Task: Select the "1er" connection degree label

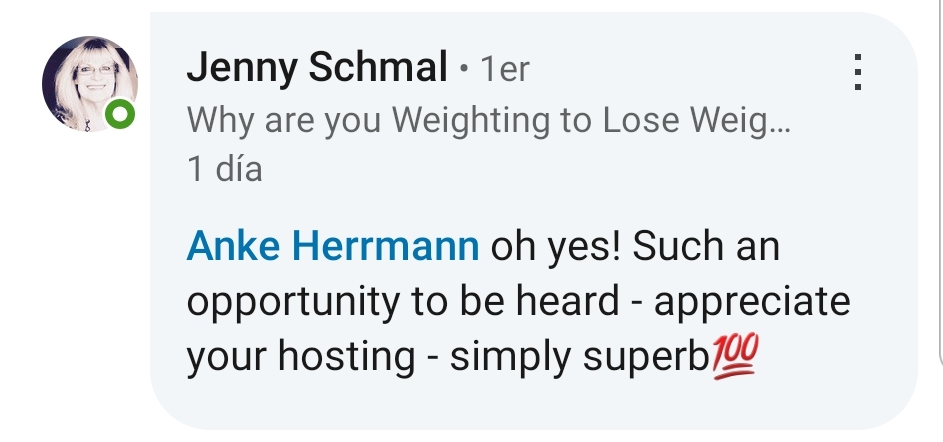Action: pyautogui.click(x=504, y=70)
